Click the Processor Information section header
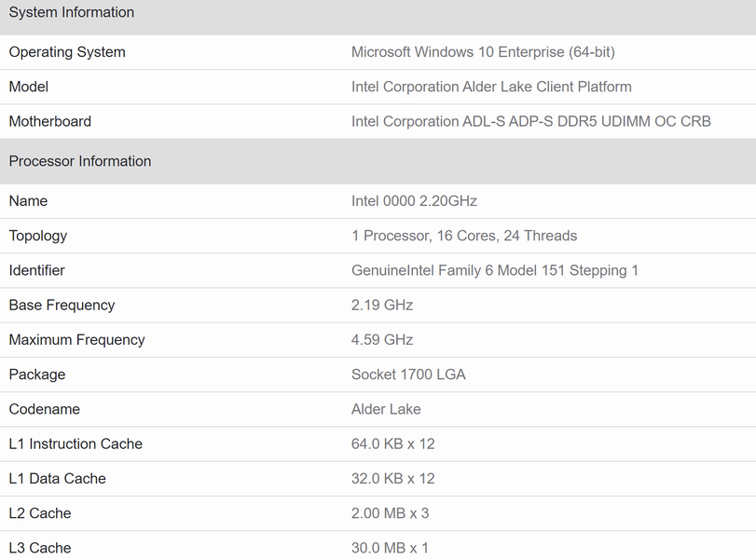This screenshot has height=559, width=756. click(80, 161)
